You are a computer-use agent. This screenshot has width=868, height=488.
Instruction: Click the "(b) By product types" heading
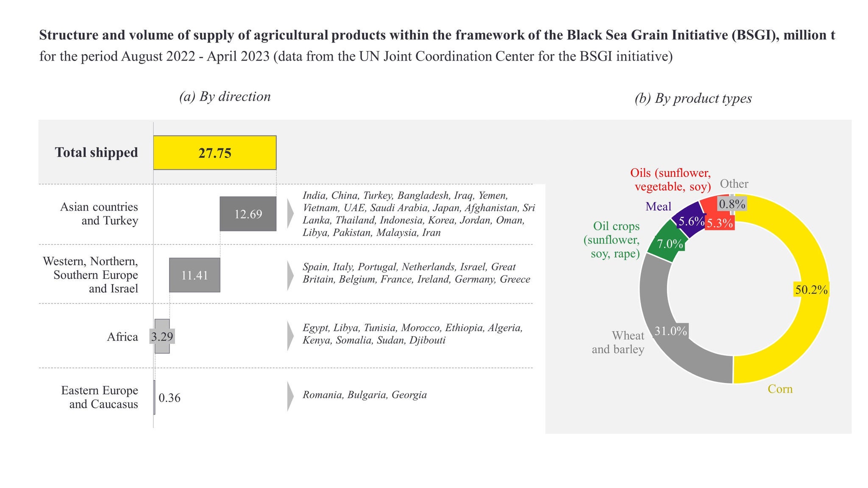(x=693, y=98)
